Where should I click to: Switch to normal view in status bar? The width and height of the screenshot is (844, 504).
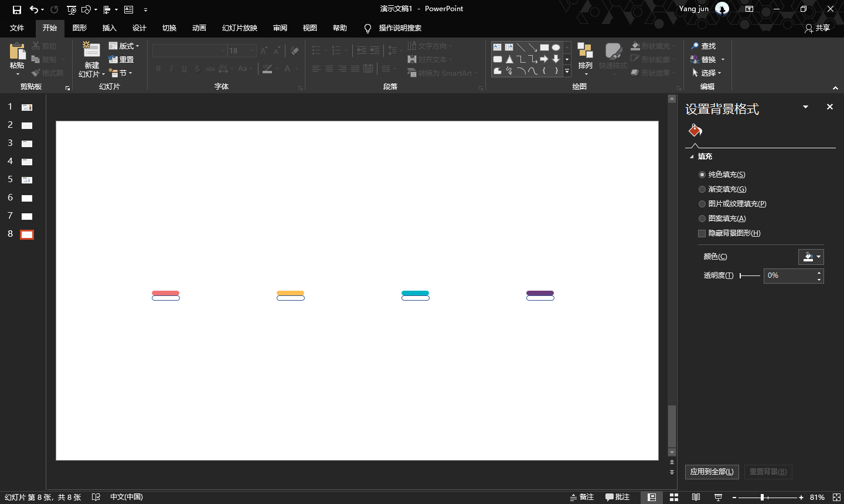click(x=652, y=497)
